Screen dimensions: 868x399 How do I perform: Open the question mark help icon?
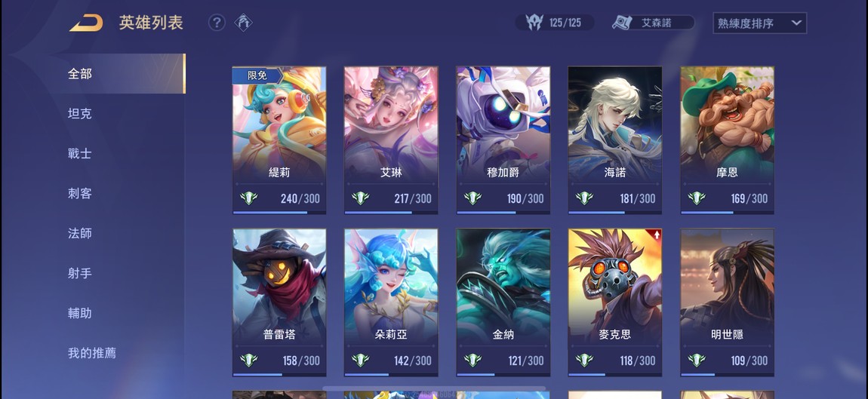(x=217, y=23)
